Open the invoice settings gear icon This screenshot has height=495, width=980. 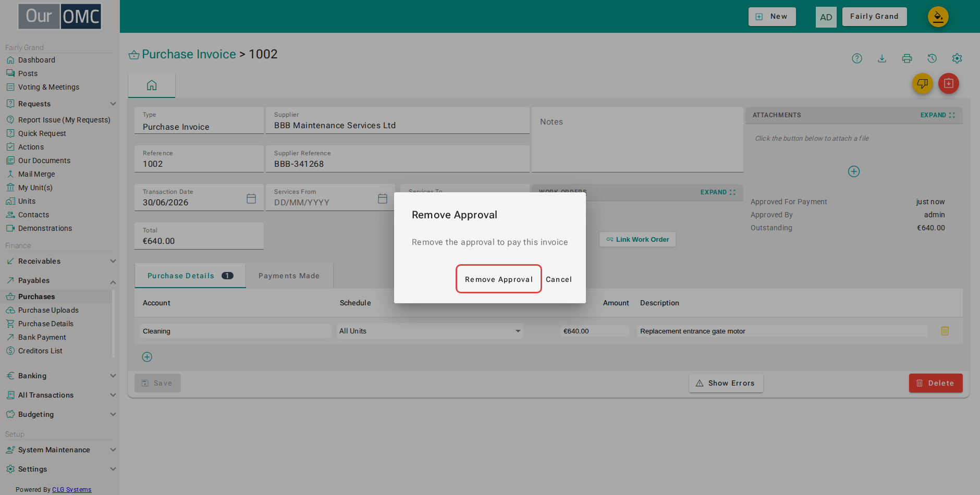click(x=957, y=58)
